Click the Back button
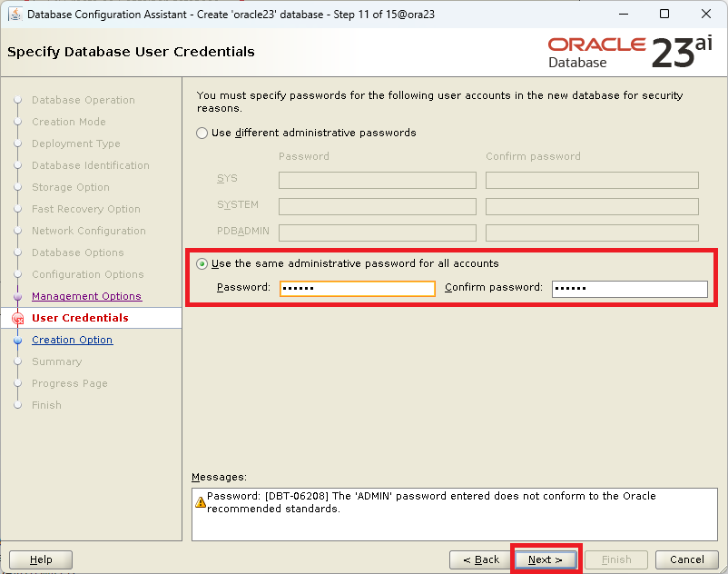The image size is (728, 574). (481, 559)
